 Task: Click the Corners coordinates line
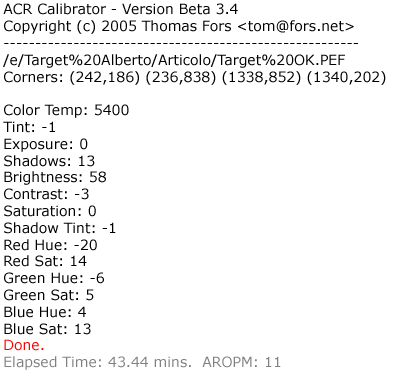(195, 77)
